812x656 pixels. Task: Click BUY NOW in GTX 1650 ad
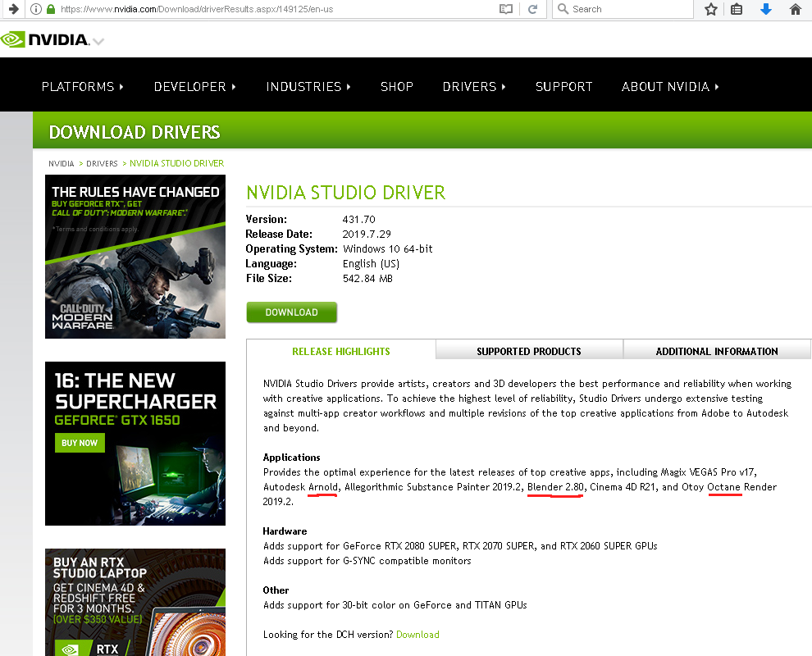pyautogui.click(x=80, y=443)
